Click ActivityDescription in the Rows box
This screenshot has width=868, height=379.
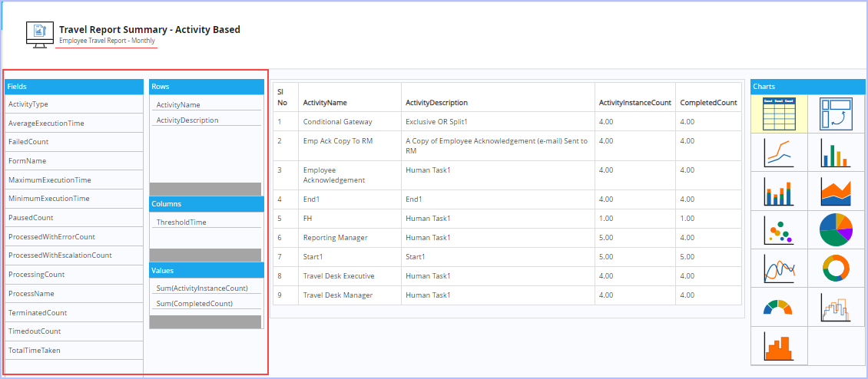pos(206,120)
